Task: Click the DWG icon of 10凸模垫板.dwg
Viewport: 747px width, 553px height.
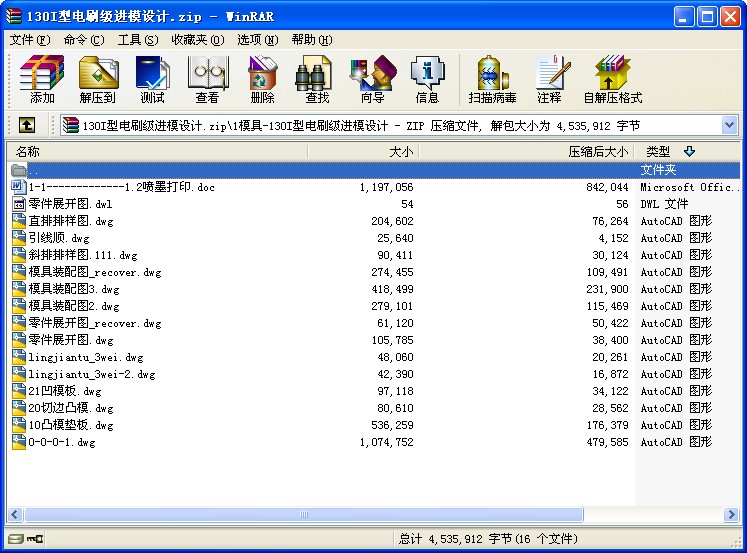Action: pyautogui.click(x=19, y=425)
